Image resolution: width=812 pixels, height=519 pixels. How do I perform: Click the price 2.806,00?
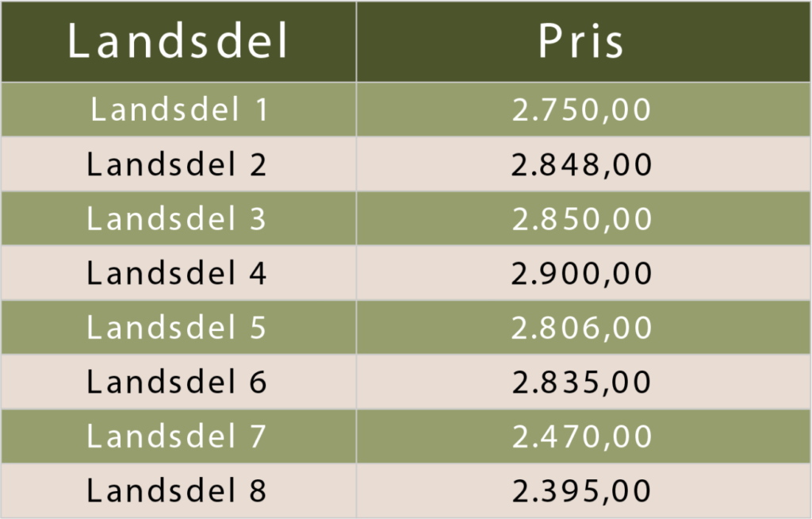pyautogui.click(x=581, y=328)
